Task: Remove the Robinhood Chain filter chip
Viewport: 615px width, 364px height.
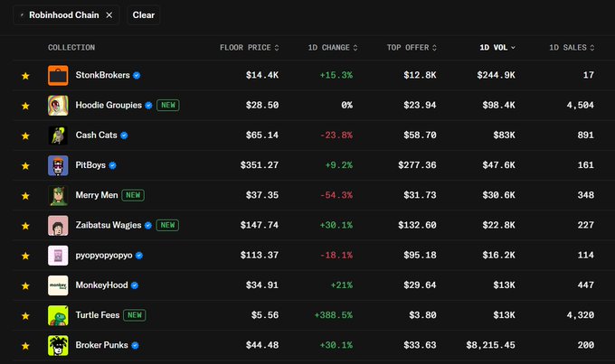Action: point(109,14)
